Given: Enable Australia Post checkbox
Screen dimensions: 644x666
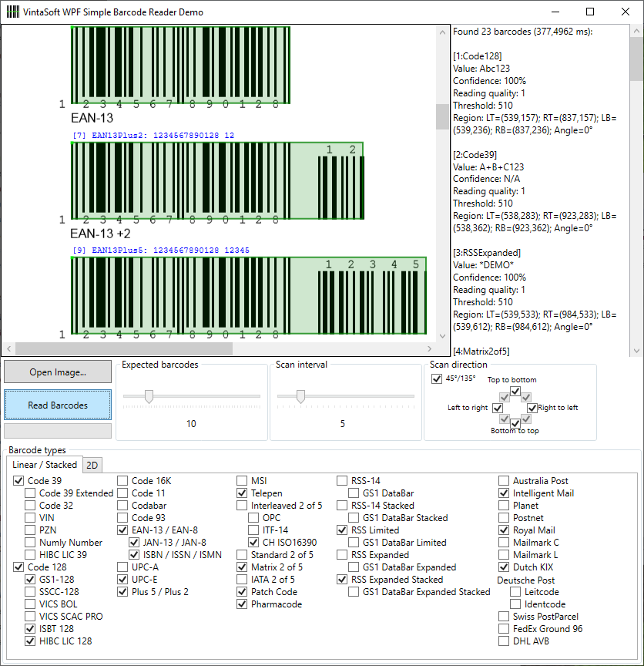Looking at the screenshot, I should (x=504, y=480).
